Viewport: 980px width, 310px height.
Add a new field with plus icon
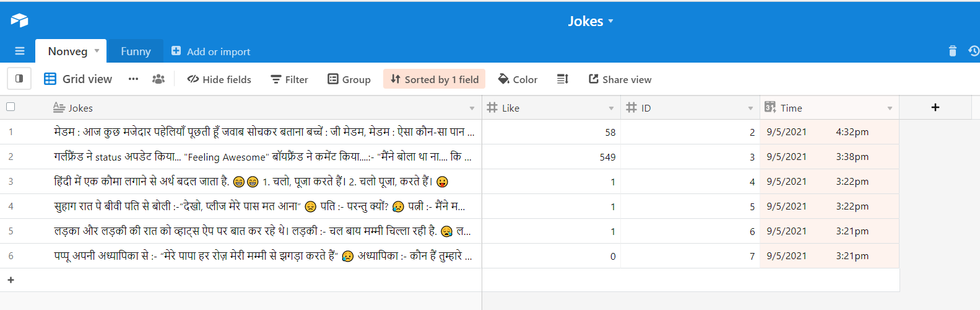point(935,108)
